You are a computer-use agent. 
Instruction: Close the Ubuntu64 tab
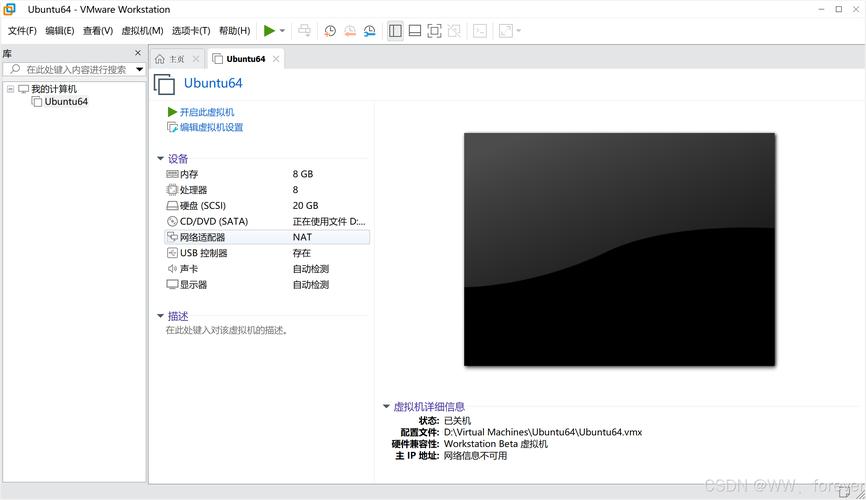pyautogui.click(x=276, y=59)
